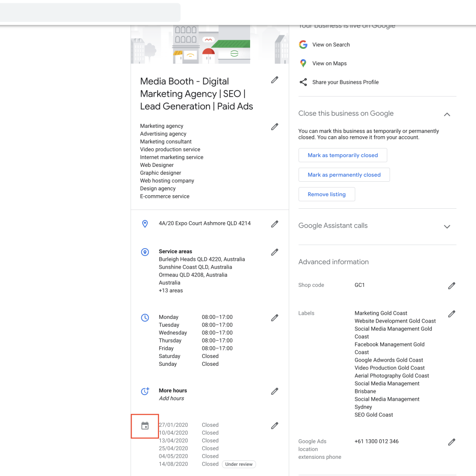Collapse the Close this business section

click(x=447, y=114)
